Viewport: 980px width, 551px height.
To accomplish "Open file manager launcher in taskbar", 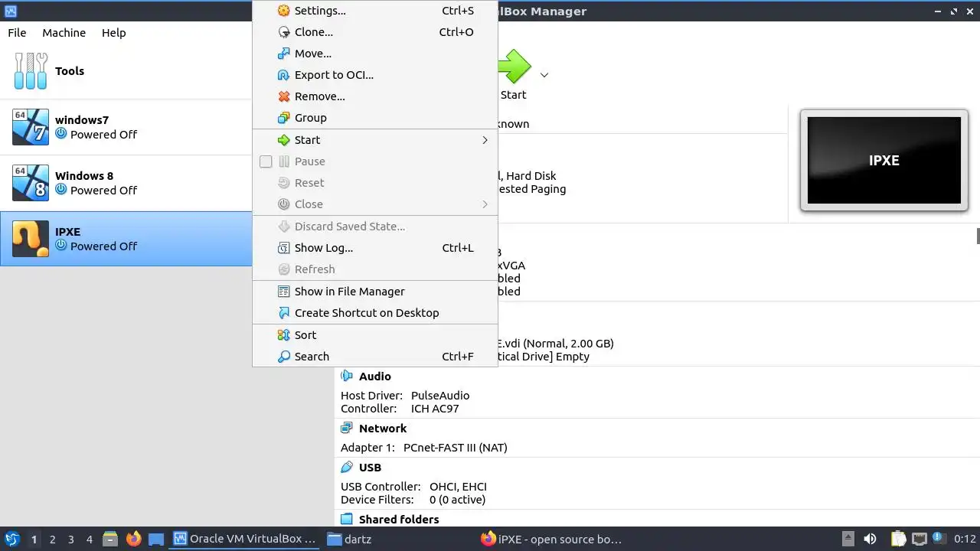I will 110,540.
